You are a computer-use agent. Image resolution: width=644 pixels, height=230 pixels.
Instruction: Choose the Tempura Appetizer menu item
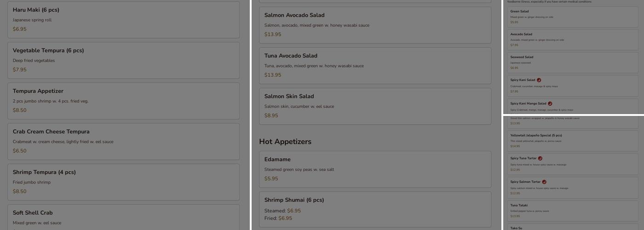pos(123,101)
